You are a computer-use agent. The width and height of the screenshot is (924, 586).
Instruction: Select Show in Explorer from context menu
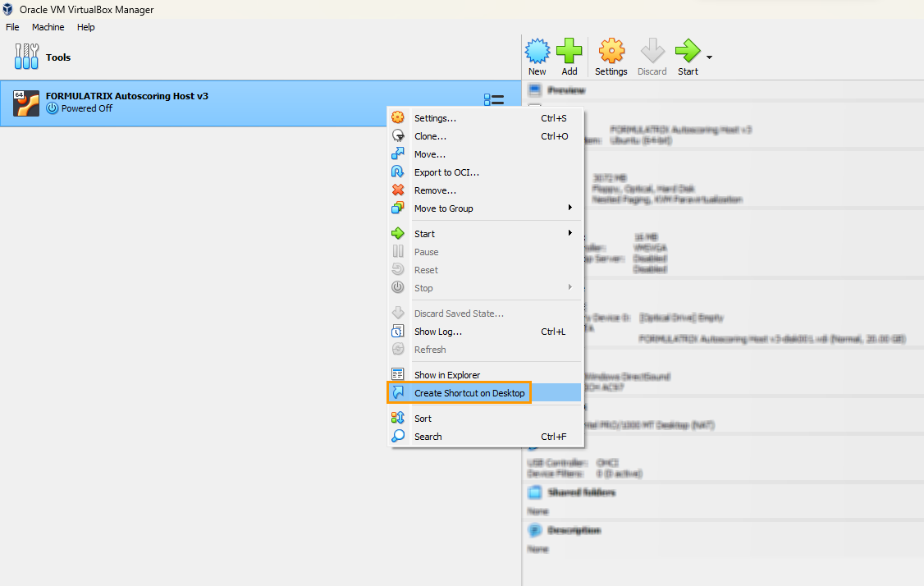click(447, 375)
